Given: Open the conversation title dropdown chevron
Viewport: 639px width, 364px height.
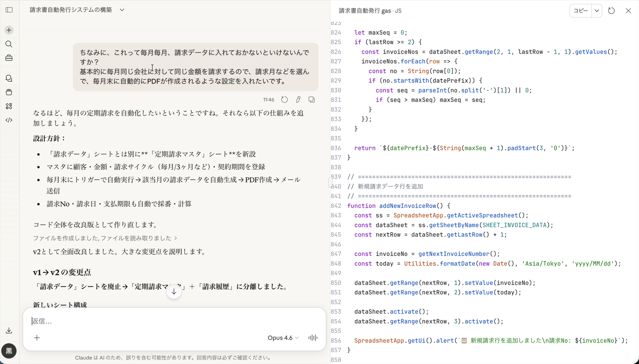Looking at the screenshot, I should [x=122, y=10].
